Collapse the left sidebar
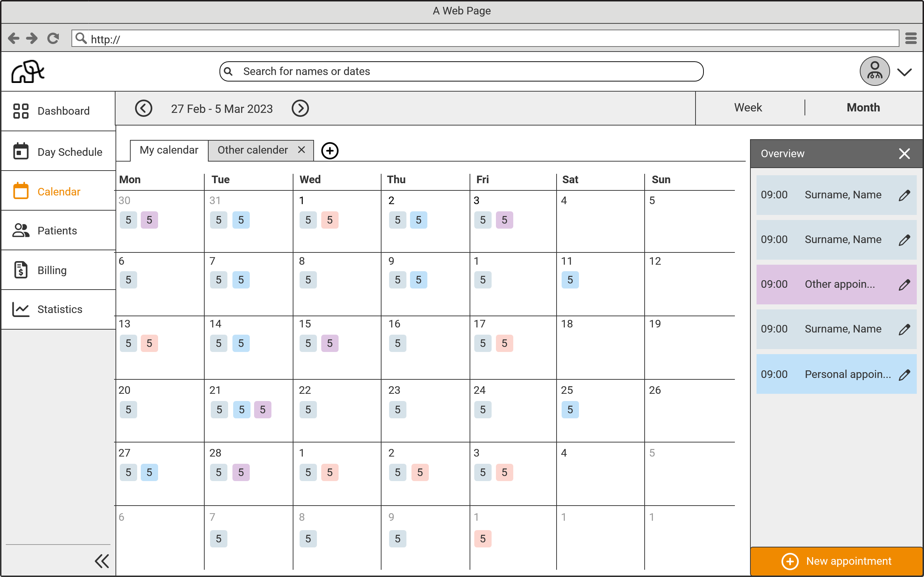This screenshot has height=577, width=924. tap(101, 560)
